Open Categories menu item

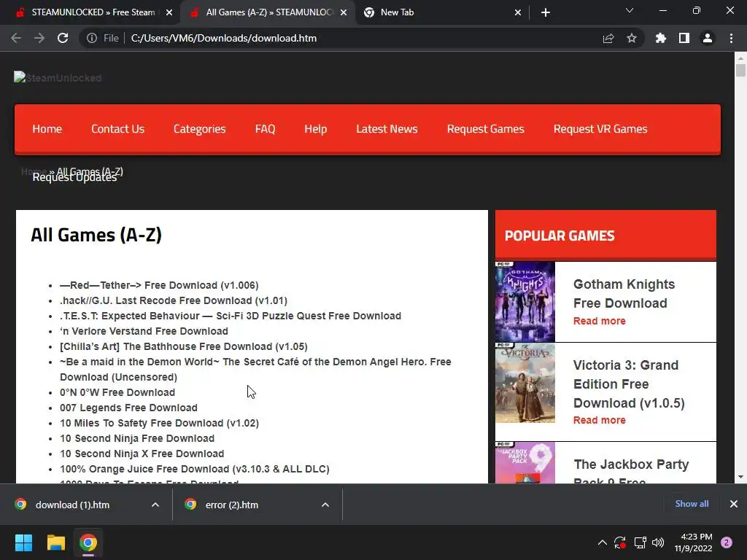point(200,129)
